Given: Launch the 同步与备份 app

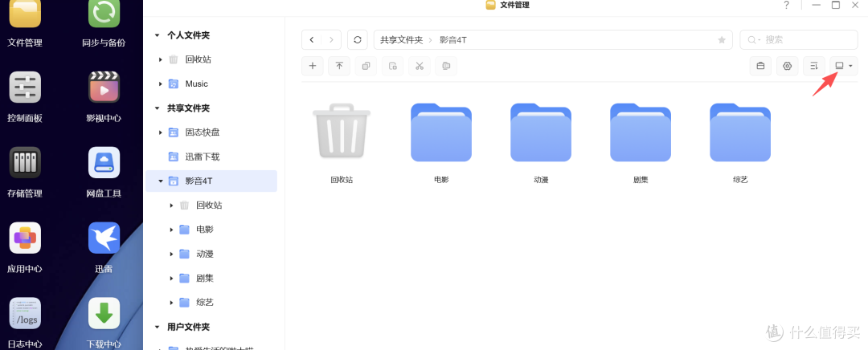Looking at the screenshot, I should pos(104,14).
